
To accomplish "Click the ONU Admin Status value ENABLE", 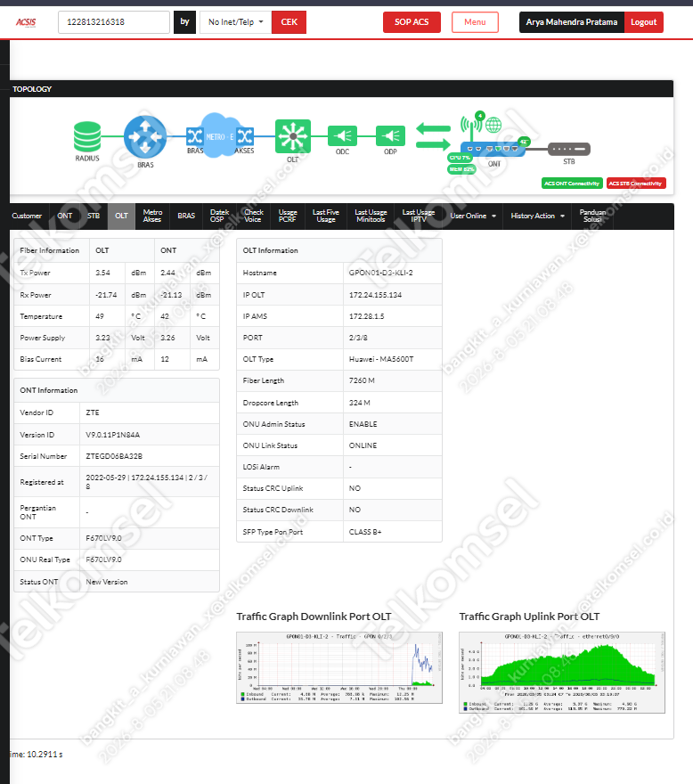I will [x=363, y=424].
